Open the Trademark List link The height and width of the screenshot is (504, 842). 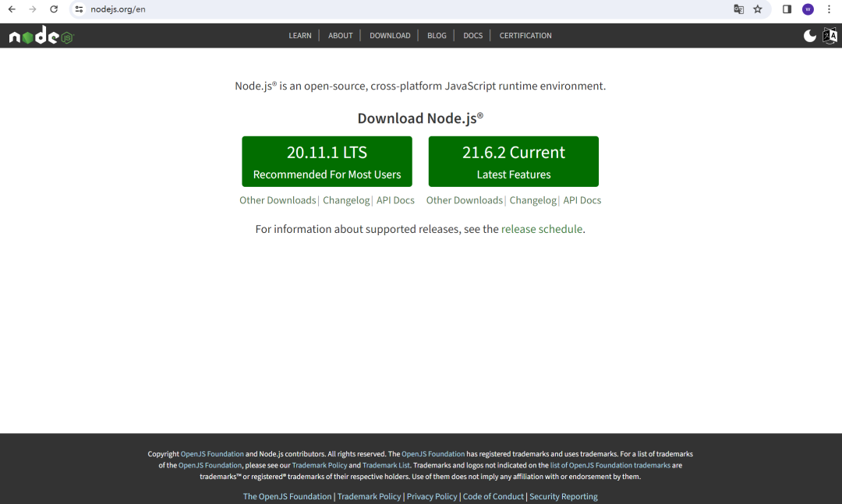click(x=386, y=465)
